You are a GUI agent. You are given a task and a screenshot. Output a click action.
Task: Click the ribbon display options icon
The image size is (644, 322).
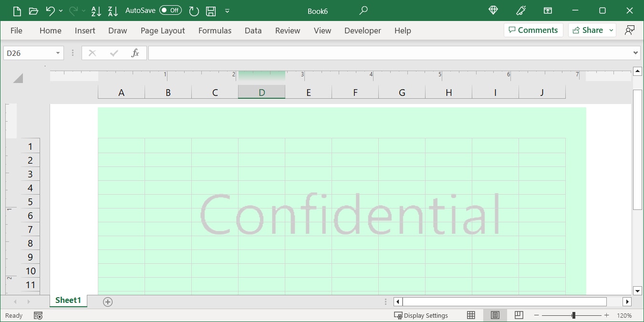point(548,10)
